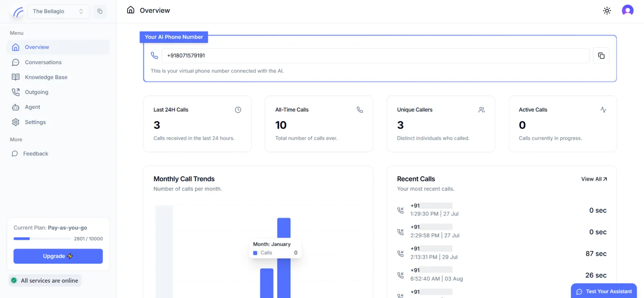Copy the AI phone number
Screen dimensions: 644x298
pyautogui.click(x=601, y=56)
